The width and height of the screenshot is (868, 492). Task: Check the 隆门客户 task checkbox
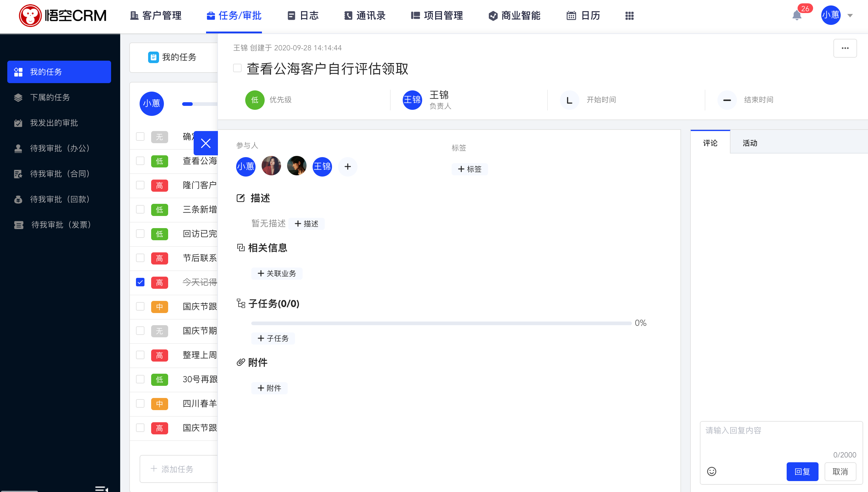tap(140, 185)
